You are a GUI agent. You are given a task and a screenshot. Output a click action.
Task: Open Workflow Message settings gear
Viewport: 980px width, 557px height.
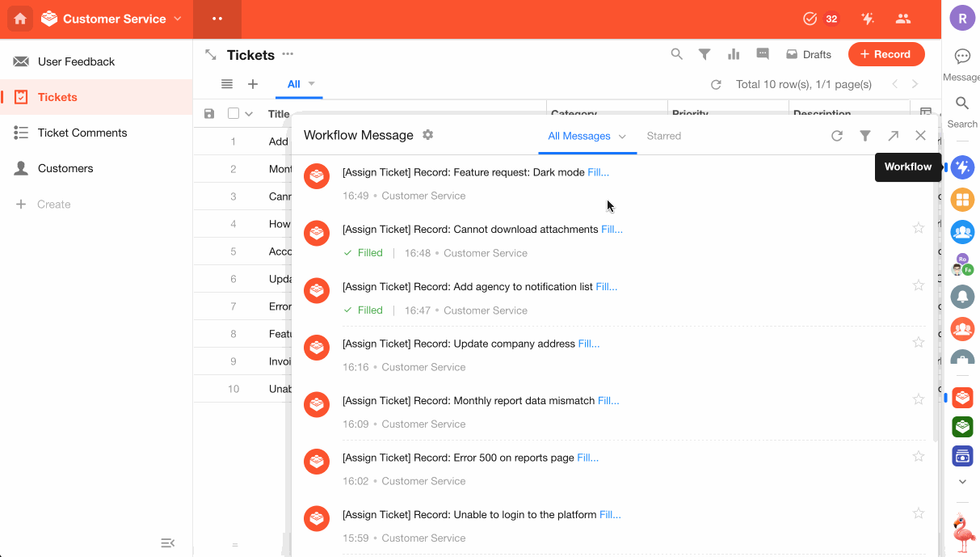coord(428,135)
